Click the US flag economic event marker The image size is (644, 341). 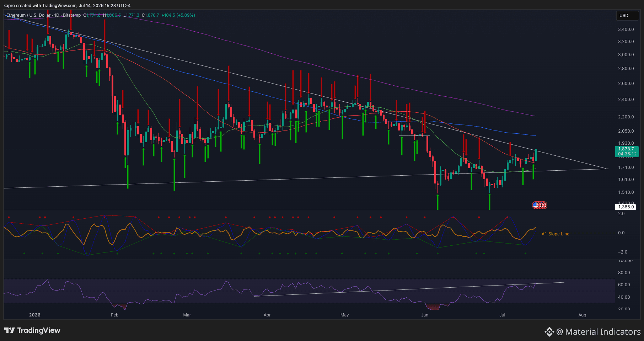pyautogui.click(x=536, y=205)
